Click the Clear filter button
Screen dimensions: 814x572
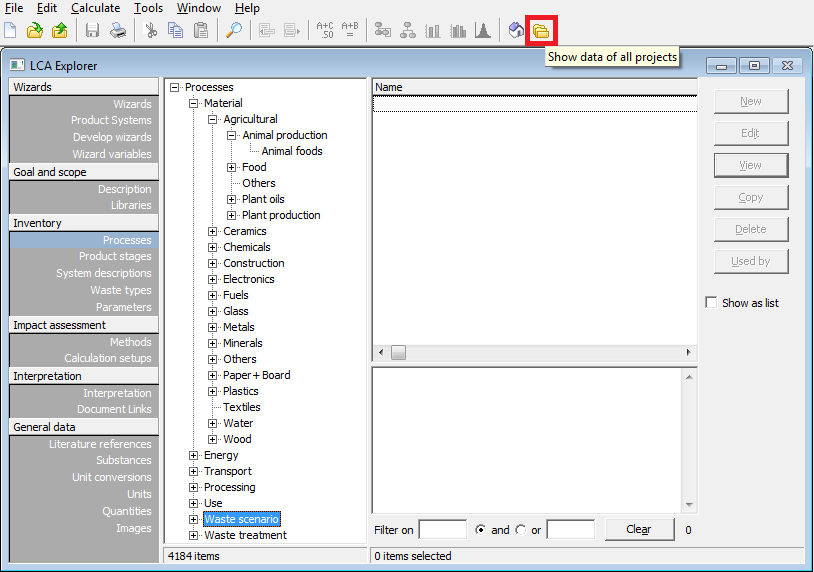click(639, 529)
